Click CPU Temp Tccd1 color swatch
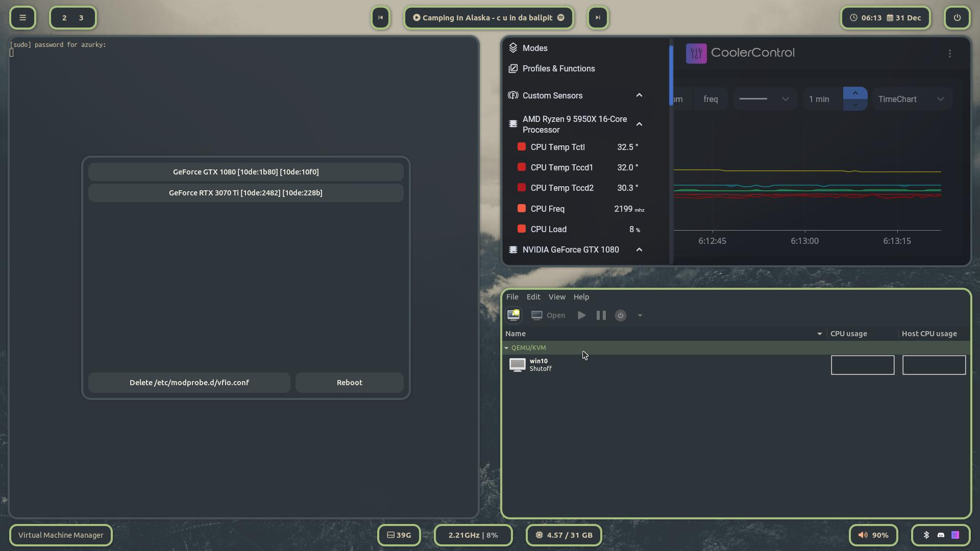The width and height of the screenshot is (980, 551). (x=522, y=167)
